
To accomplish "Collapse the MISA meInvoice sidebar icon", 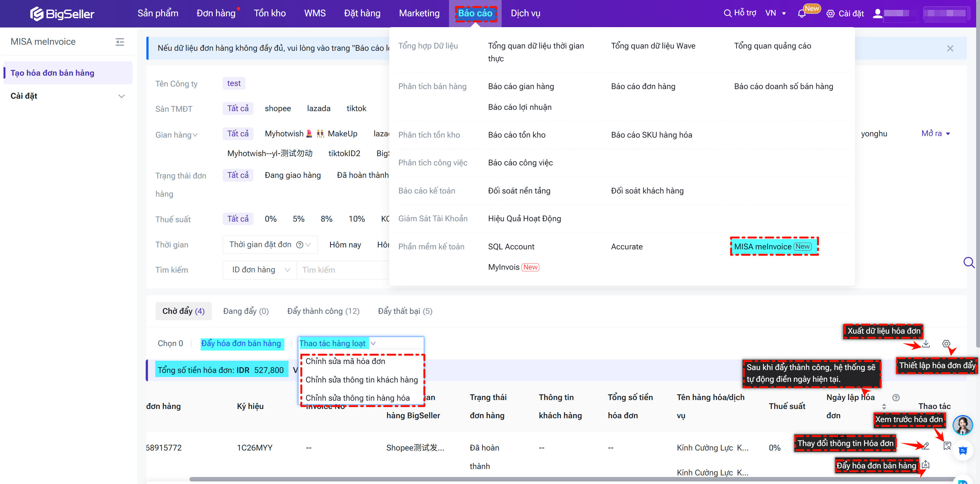I will (x=120, y=42).
